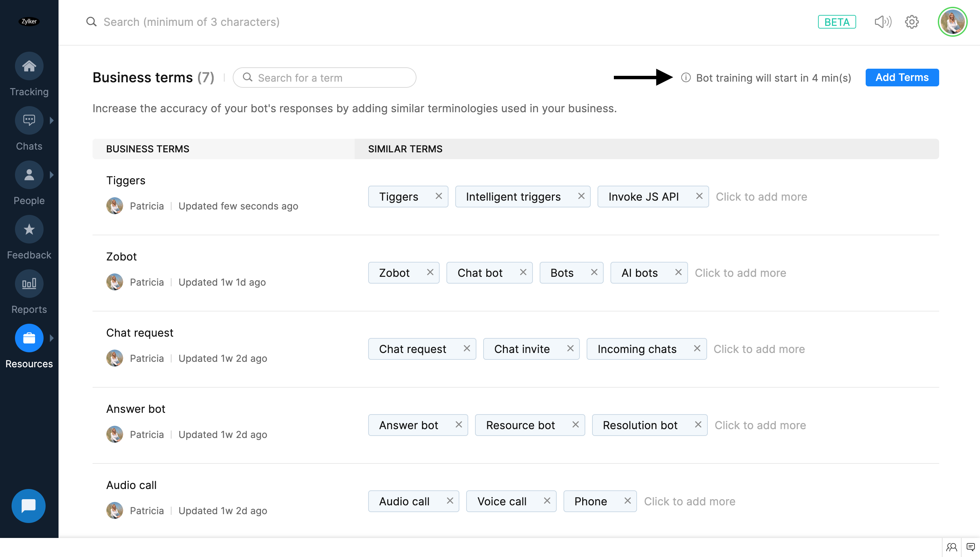
Task: Open the Feedback star icon
Action: pyautogui.click(x=29, y=229)
